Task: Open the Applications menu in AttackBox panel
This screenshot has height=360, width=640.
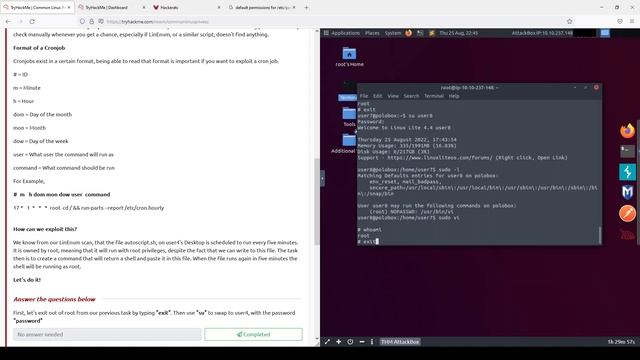Action: (345, 33)
